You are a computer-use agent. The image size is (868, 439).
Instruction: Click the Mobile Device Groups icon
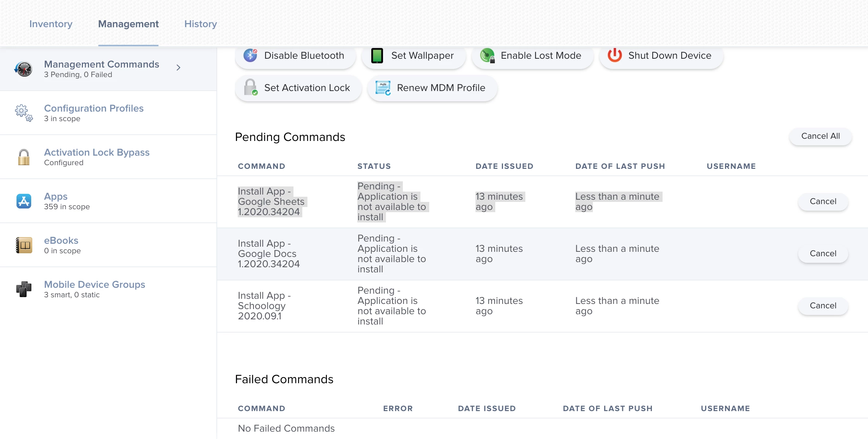[24, 289]
